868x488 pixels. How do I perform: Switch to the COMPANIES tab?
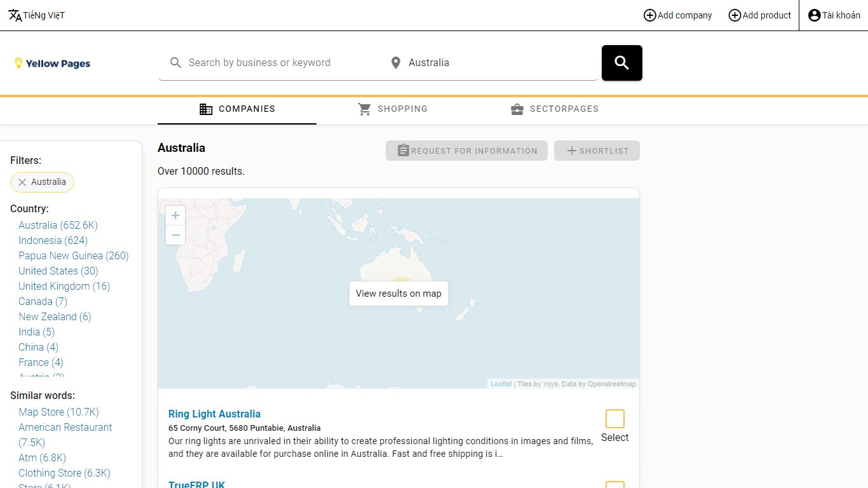click(x=237, y=109)
